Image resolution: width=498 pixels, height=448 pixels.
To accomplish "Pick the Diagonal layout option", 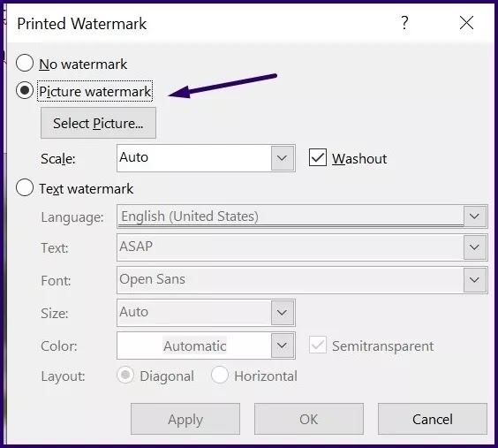I will tap(125, 375).
